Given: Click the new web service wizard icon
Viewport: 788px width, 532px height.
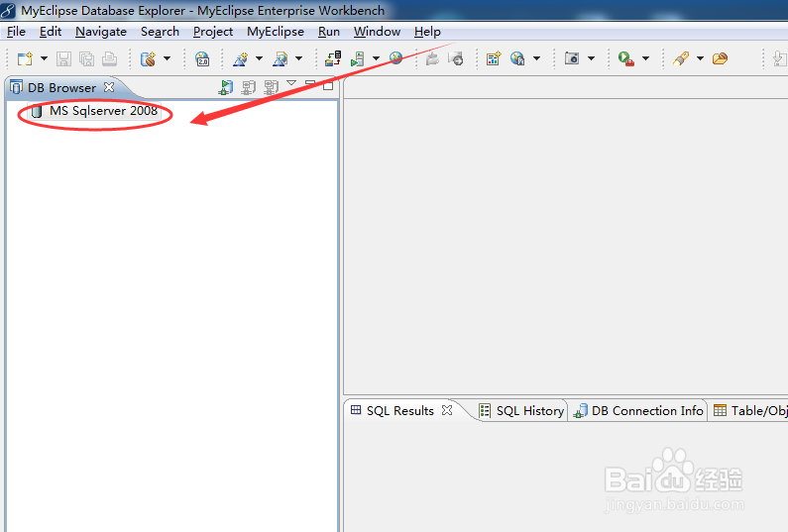Looking at the screenshot, I should [240, 58].
